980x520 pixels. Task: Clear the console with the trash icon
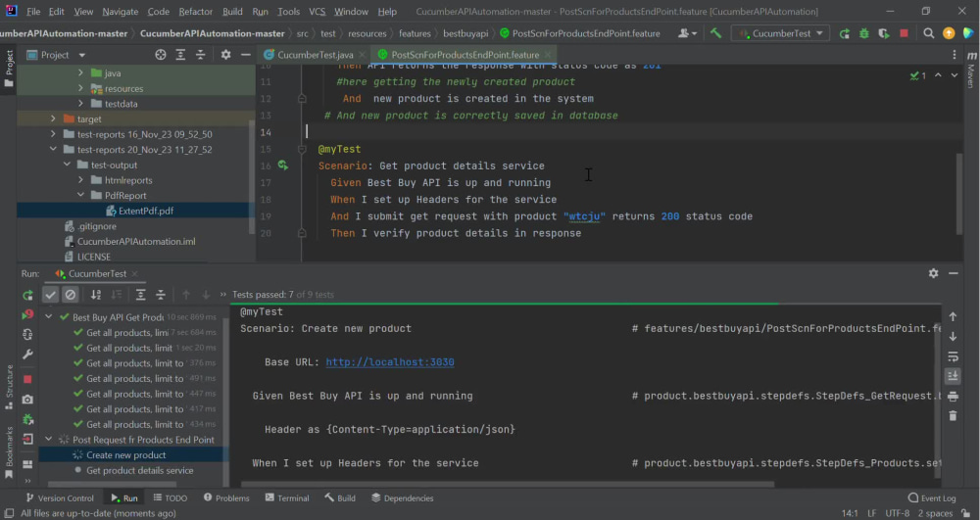953,416
